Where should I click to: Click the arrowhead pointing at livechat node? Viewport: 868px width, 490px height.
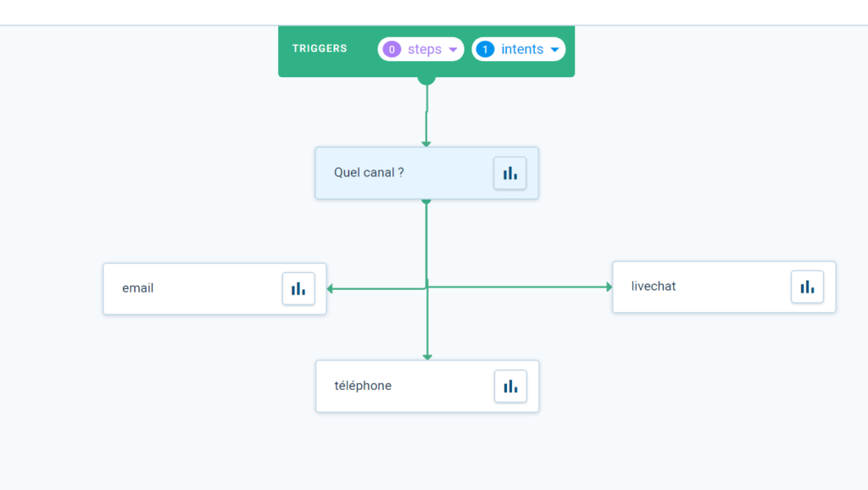609,287
